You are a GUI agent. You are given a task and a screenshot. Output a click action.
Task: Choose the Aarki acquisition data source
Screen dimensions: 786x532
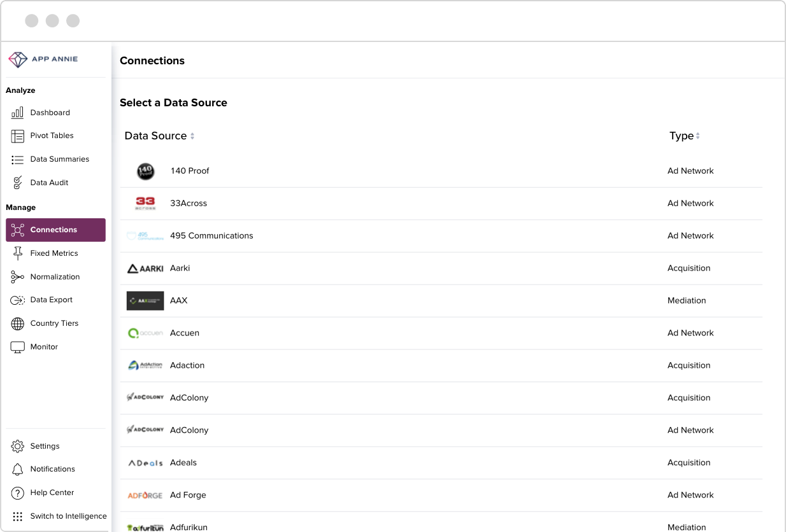pyautogui.click(x=180, y=269)
